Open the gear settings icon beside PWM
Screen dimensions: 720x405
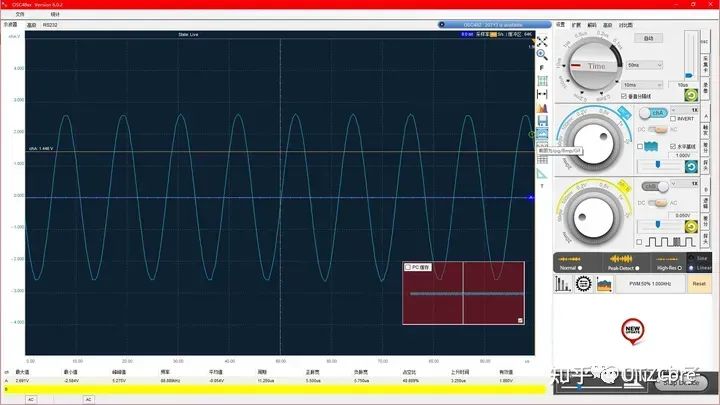coord(583,285)
